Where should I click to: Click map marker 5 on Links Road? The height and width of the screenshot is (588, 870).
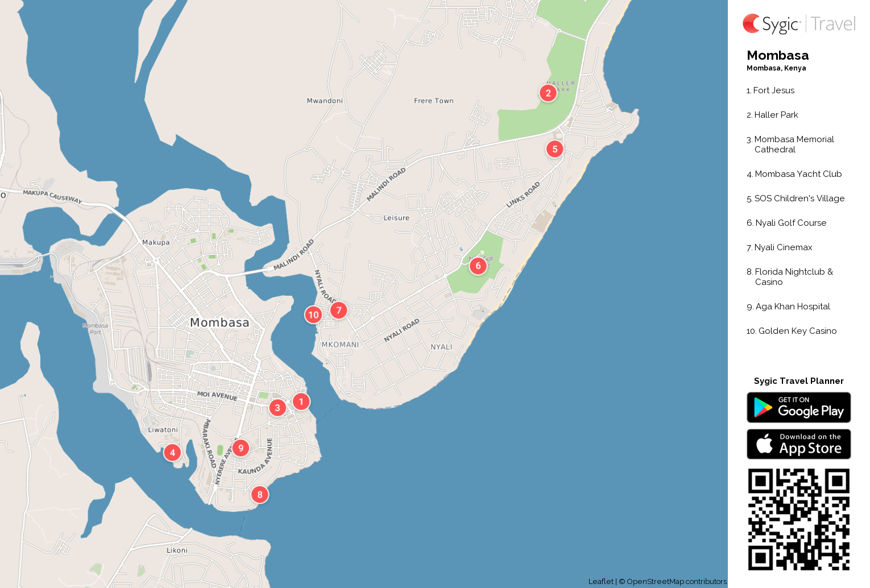[555, 149]
